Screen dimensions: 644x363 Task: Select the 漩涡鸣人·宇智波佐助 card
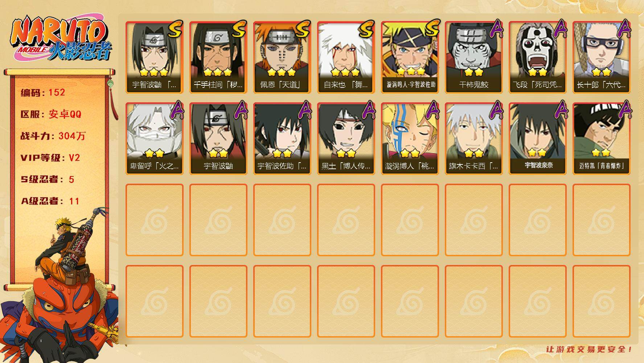click(x=410, y=57)
